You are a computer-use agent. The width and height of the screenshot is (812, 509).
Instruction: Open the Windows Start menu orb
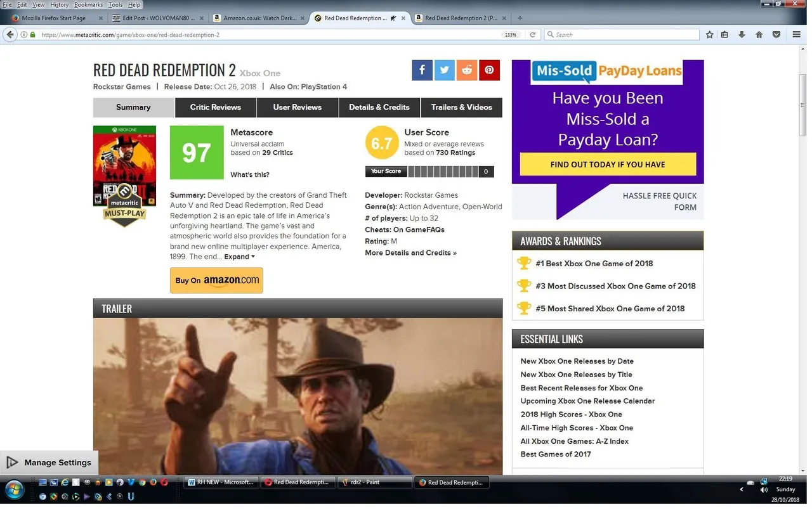click(14, 489)
